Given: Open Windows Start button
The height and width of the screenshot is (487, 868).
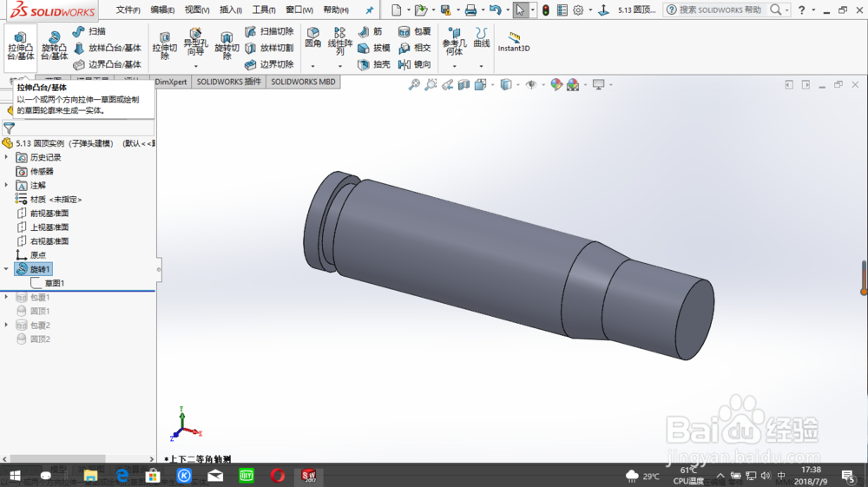Looking at the screenshot, I should 15,476.
